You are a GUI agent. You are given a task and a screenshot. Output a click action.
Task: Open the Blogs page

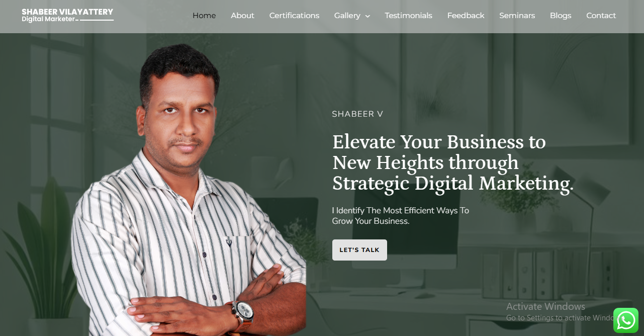[561, 16]
